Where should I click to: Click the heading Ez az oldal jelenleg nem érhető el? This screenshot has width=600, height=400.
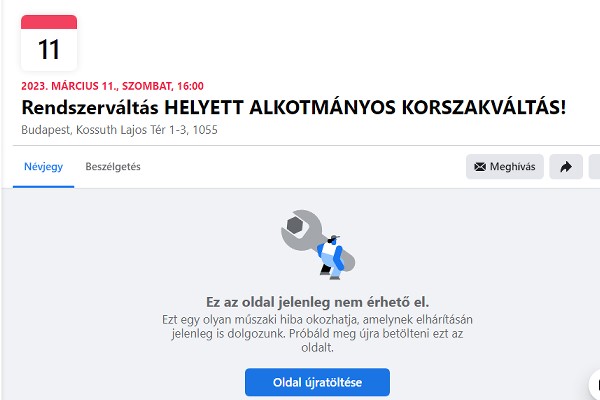(317, 302)
